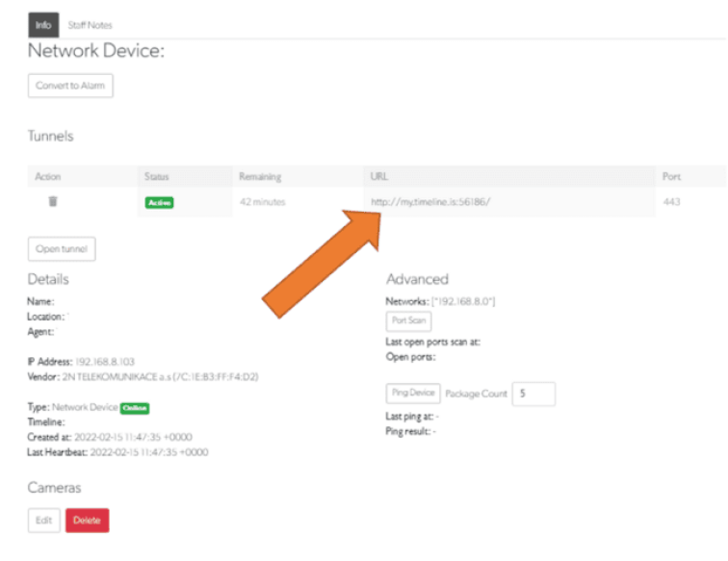728x561 pixels.
Task: Click the Edit button under Cameras
Action: tap(42, 520)
